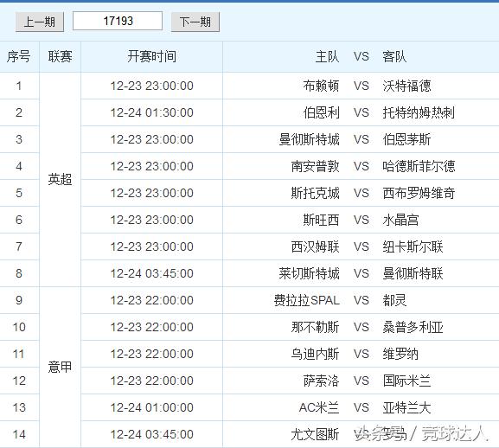Image resolution: width=499 pixels, height=448 pixels.
Task: Select away team 国际米兰
Action: tap(406, 381)
